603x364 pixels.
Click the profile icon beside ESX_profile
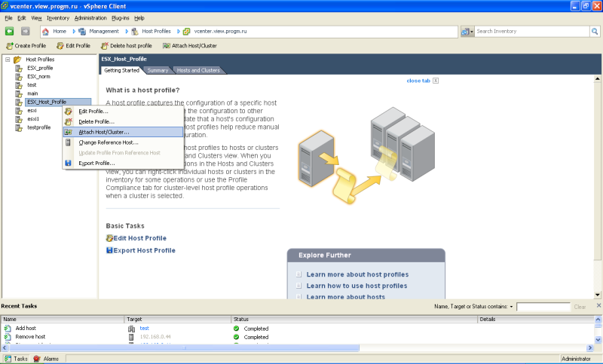(18, 69)
